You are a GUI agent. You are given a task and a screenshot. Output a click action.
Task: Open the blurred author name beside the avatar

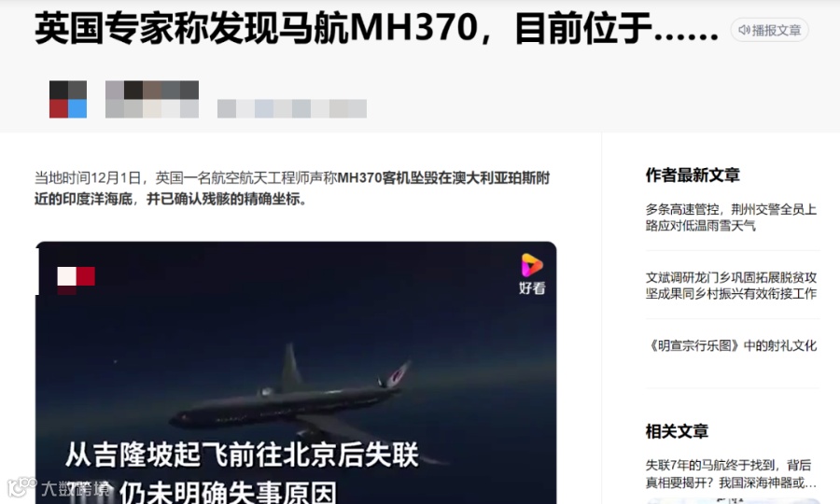[x=152, y=99]
